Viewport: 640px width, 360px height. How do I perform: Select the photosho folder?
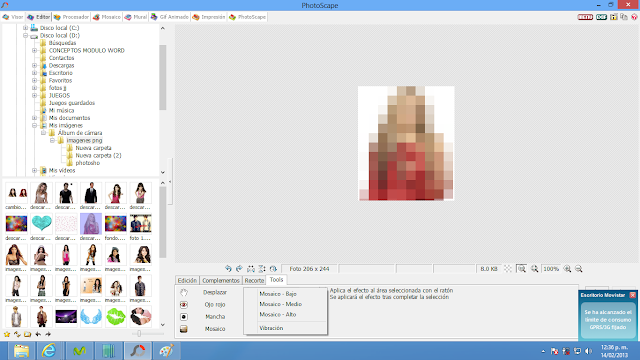tap(87, 163)
